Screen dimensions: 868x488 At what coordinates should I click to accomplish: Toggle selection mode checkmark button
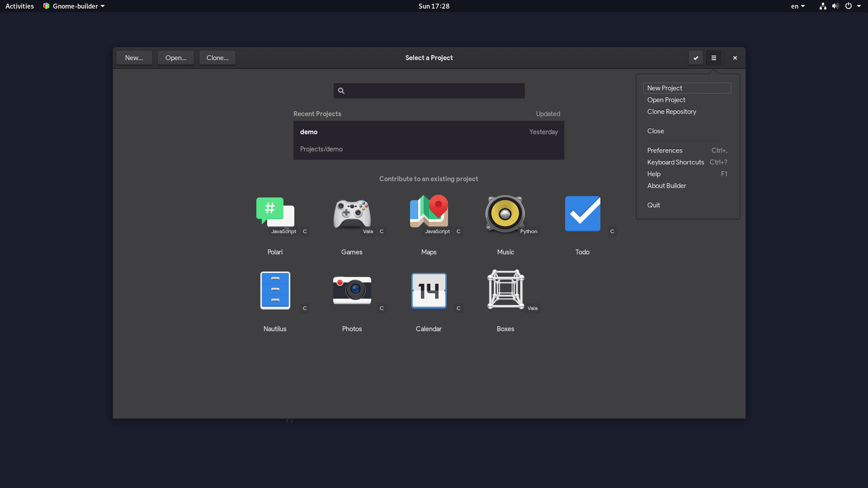696,58
